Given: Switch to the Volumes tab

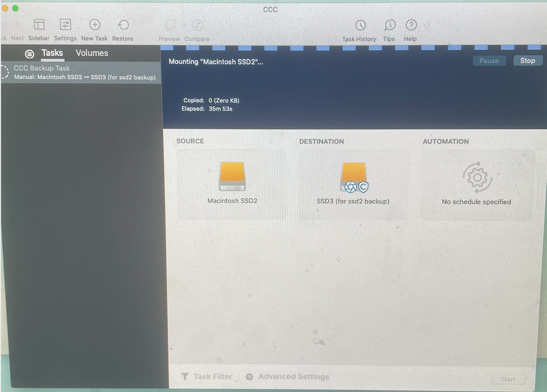Looking at the screenshot, I should tap(92, 53).
